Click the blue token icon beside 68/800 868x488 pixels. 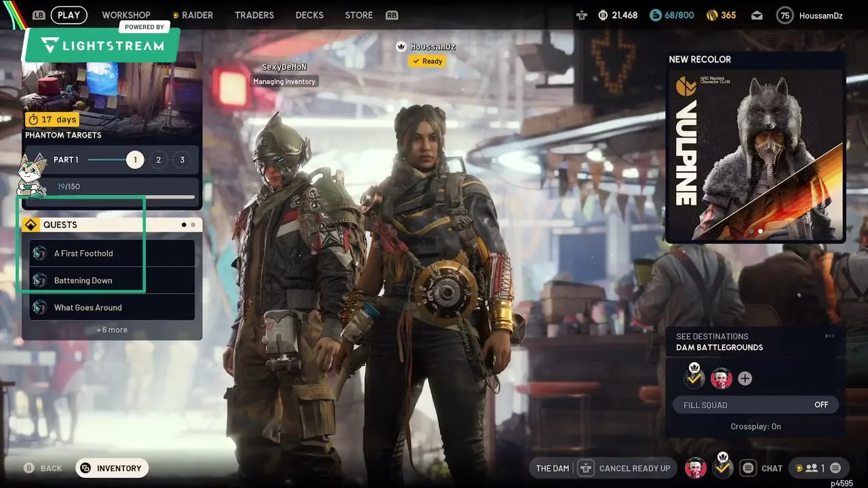pyautogui.click(x=655, y=15)
